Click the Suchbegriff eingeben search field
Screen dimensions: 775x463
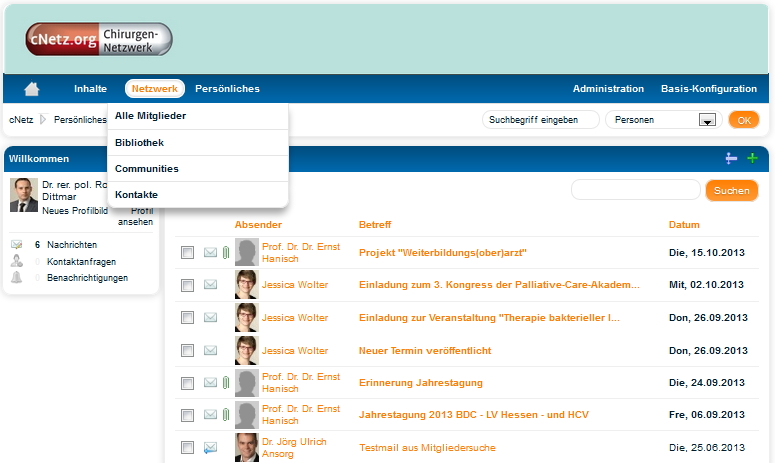coord(541,120)
